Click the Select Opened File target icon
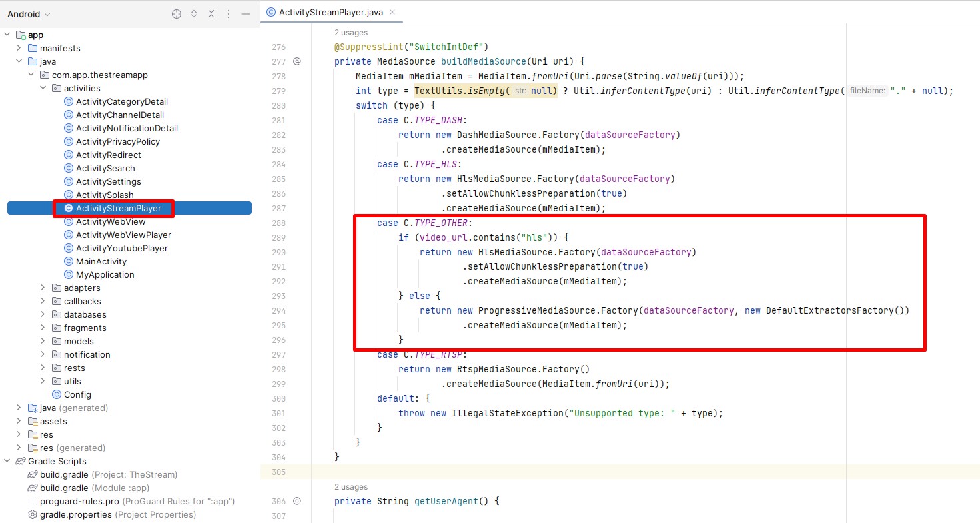The image size is (980, 523). coord(177,14)
